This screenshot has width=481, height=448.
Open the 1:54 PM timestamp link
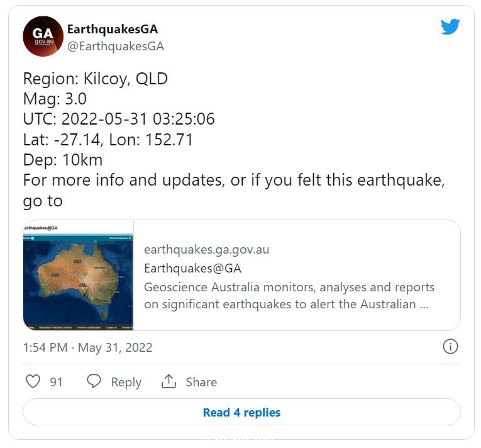coord(45,347)
